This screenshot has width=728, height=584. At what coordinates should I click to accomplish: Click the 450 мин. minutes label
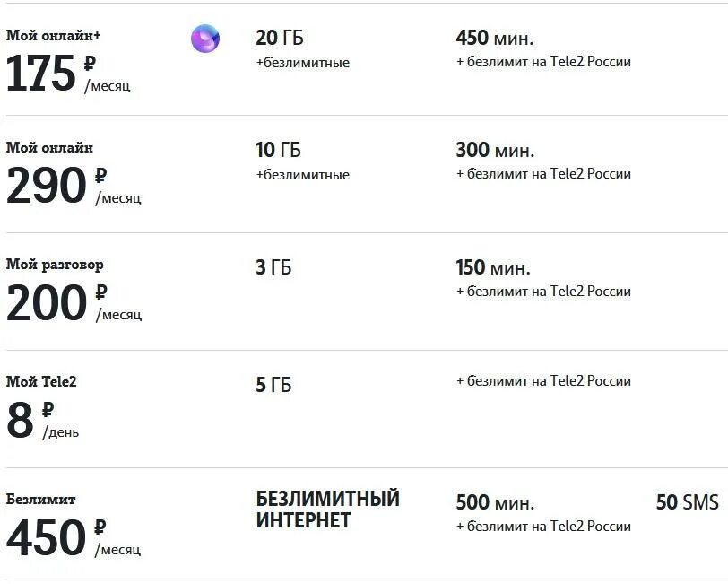494,38
